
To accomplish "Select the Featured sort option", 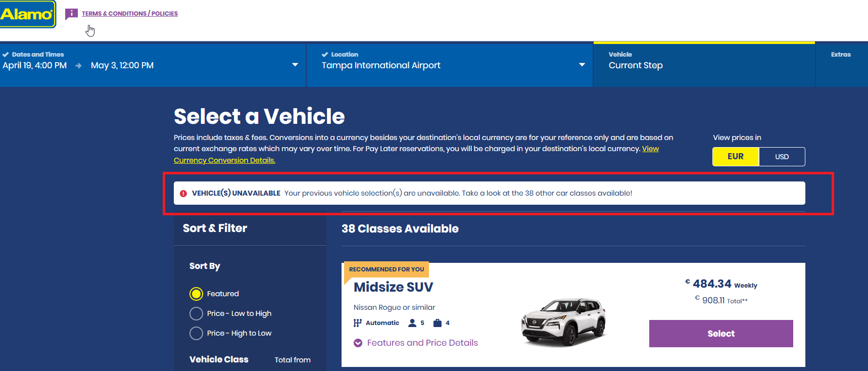I will [196, 294].
